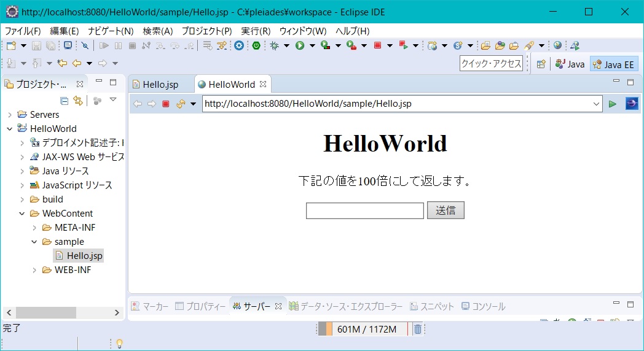This screenshot has width=644, height=351.
Task: Collapse the HelloWorld project node
Action: point(10,129)
